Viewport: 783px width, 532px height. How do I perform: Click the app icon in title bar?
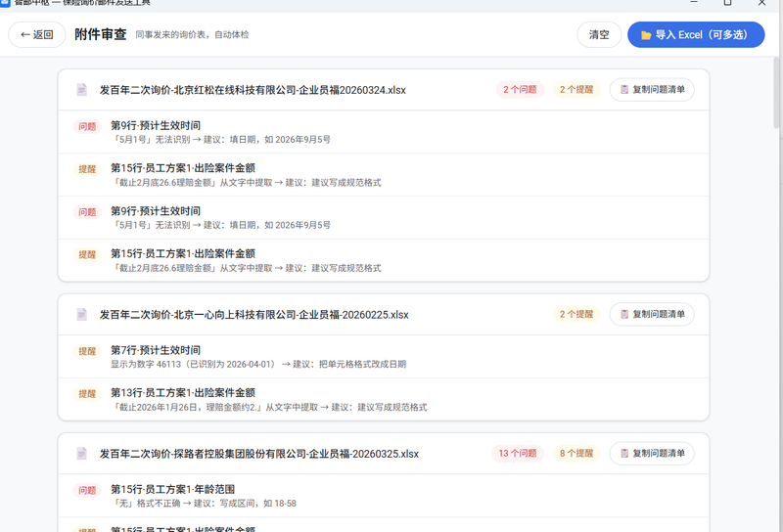pyautogui.click(x=5, y=3)
